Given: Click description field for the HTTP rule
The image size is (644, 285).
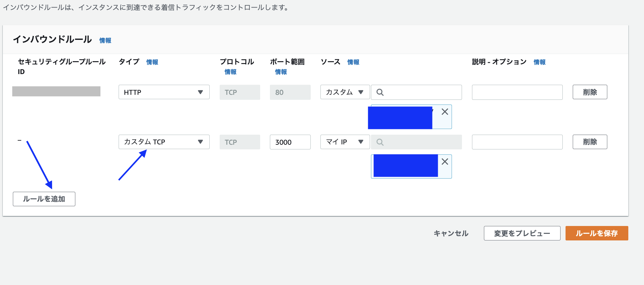Looking at the screenshot, I should (x=517, y=92).
